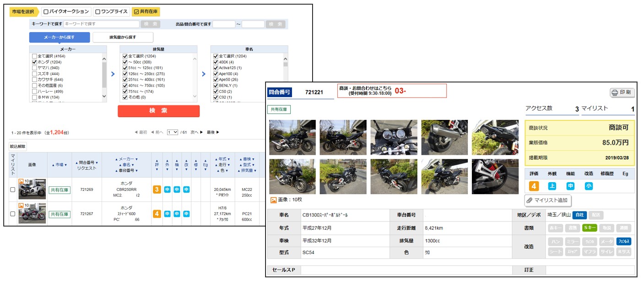This screenshot has width=644, height=282.
Task: Click the orange grade 3 badge for CBR250RR
Action: click(x=157, y=190)
